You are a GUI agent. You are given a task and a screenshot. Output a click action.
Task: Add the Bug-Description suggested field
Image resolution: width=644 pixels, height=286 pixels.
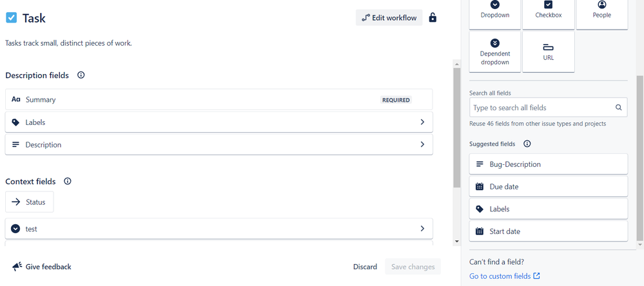click(x=549, y=164)
